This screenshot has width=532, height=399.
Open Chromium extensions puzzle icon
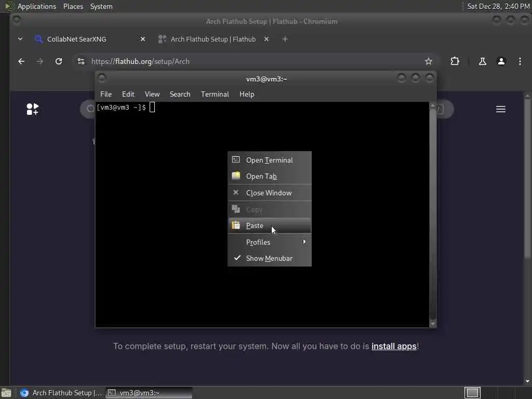(455, 61)
